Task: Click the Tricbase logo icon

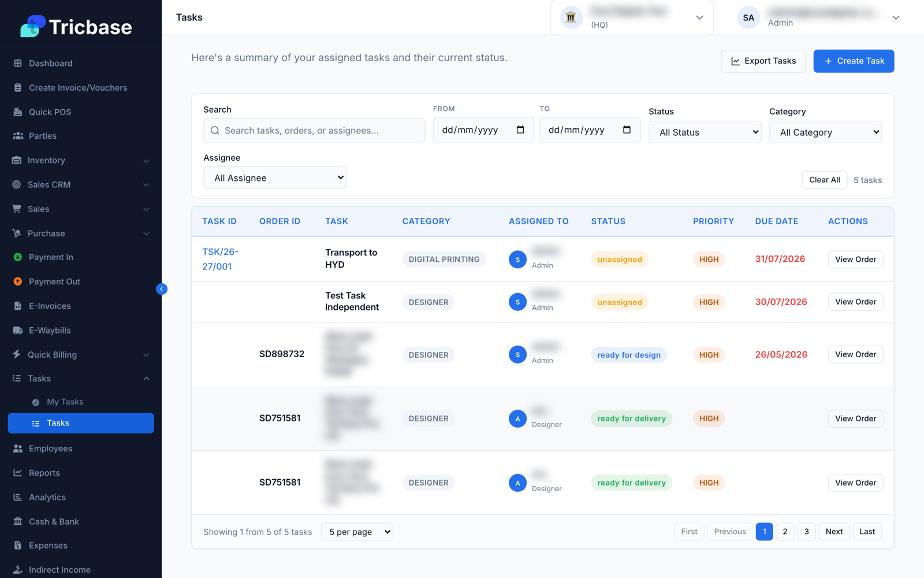Action: pos(33,26)
